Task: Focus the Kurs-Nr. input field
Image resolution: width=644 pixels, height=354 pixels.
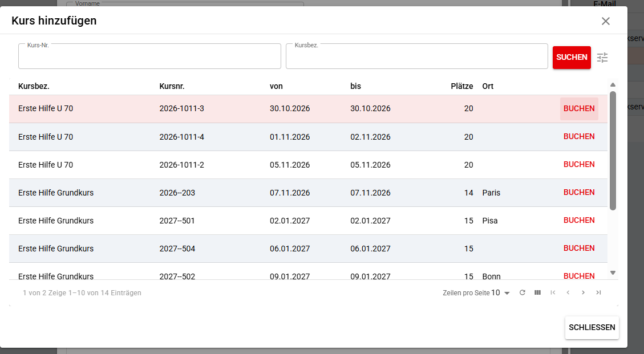Action: click(x=149, y=56)
